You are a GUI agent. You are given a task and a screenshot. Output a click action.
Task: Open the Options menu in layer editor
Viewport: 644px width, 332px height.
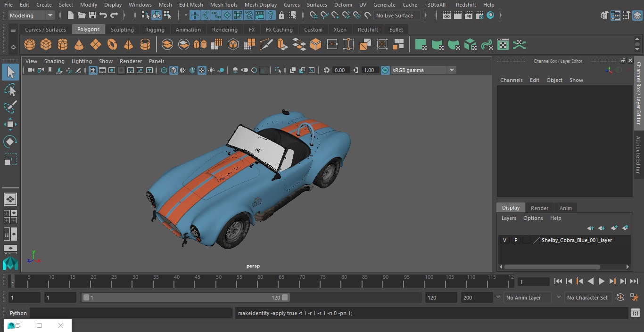pyautogui.click(x=533, y=218)
